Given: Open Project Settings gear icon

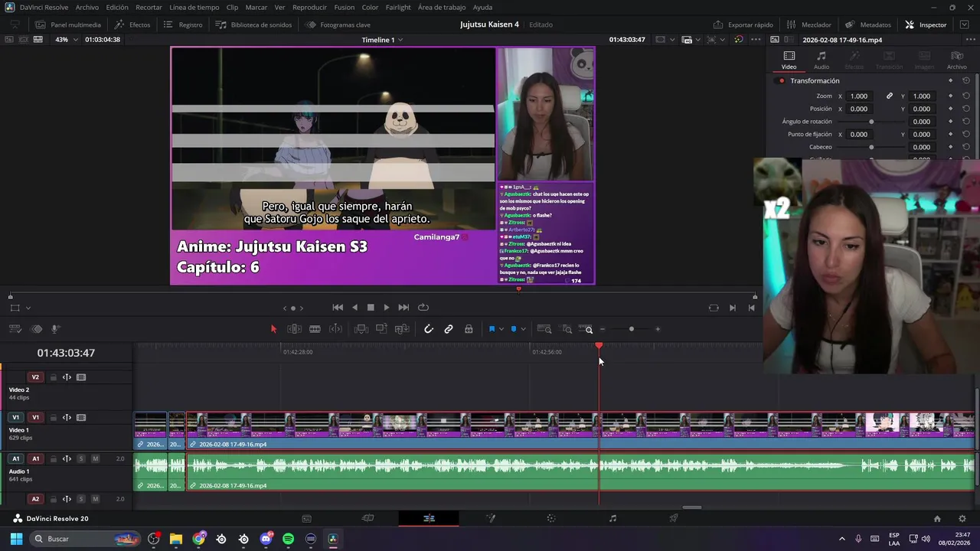Looking at the screenshot, I should coord(962,518).
